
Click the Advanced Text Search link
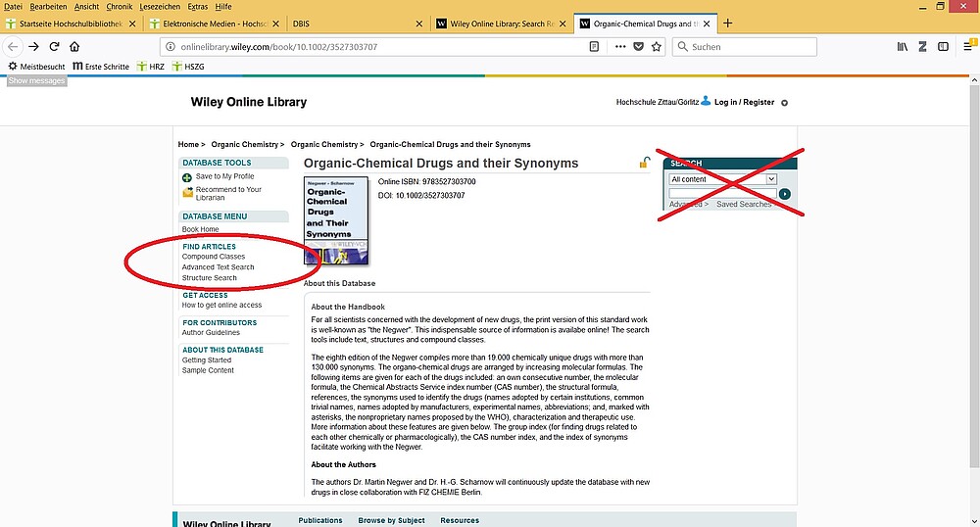click(218, 267)
